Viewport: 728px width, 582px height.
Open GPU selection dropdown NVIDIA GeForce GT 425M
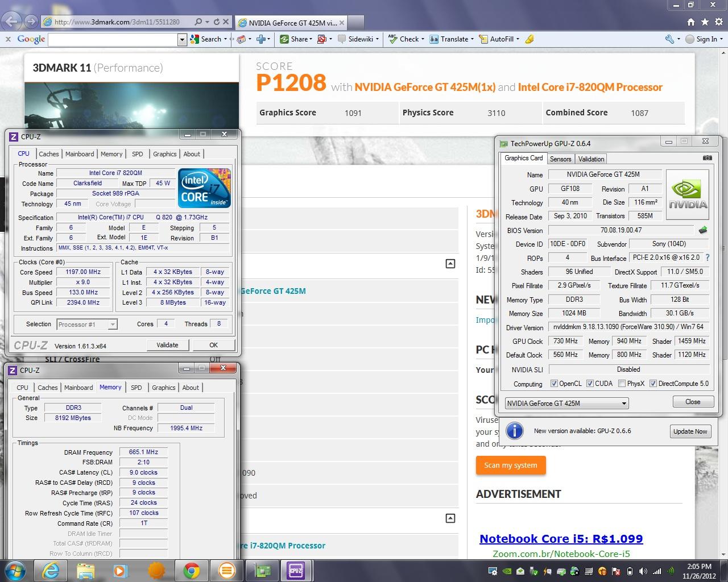pos(566,403)
